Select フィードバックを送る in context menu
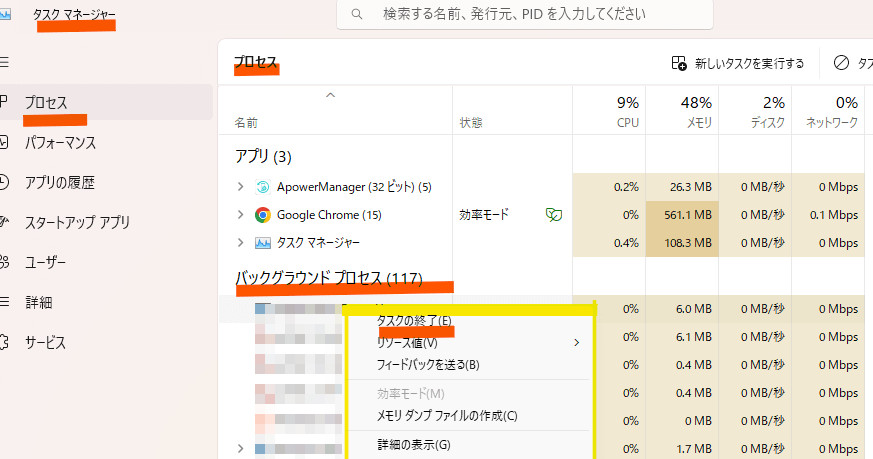 coord(428,364)
